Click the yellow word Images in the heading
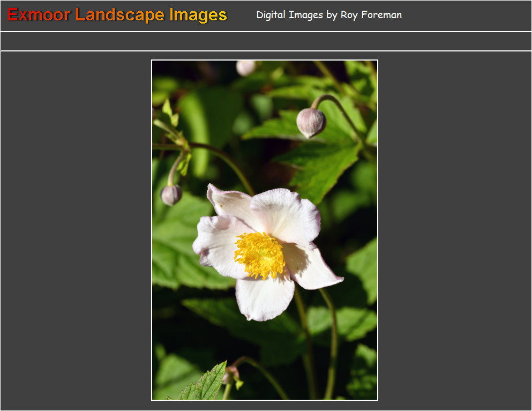Image resolution: width=532 pixels, height=411 pixels. (x=198, y=15)
